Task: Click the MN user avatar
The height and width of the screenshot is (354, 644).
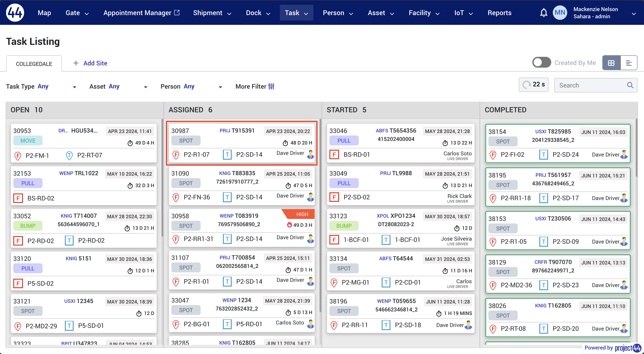Action: click(560, 13)
